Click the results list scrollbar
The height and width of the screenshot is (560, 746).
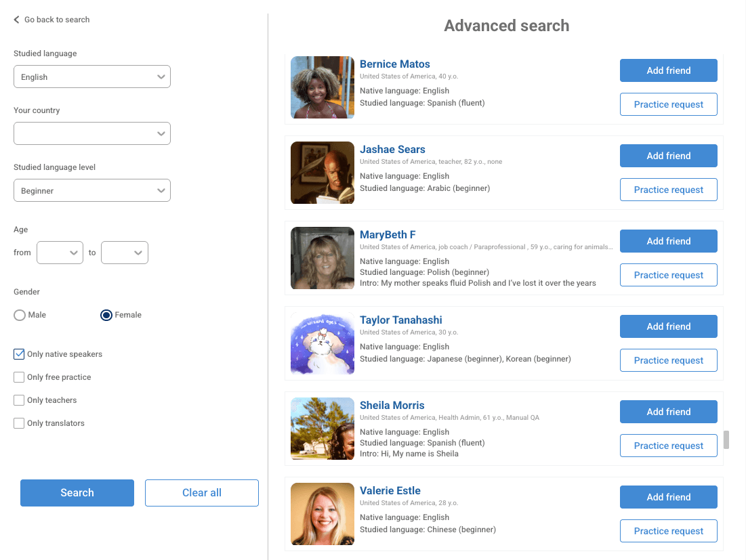coord(726,439)
